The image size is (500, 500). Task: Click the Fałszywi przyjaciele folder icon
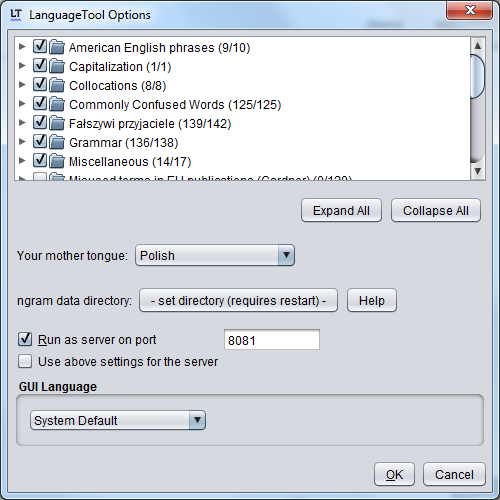coord(57,123)
